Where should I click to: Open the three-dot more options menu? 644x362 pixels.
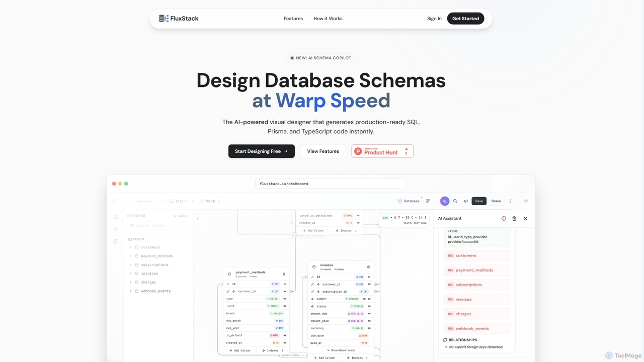[511, 201]
